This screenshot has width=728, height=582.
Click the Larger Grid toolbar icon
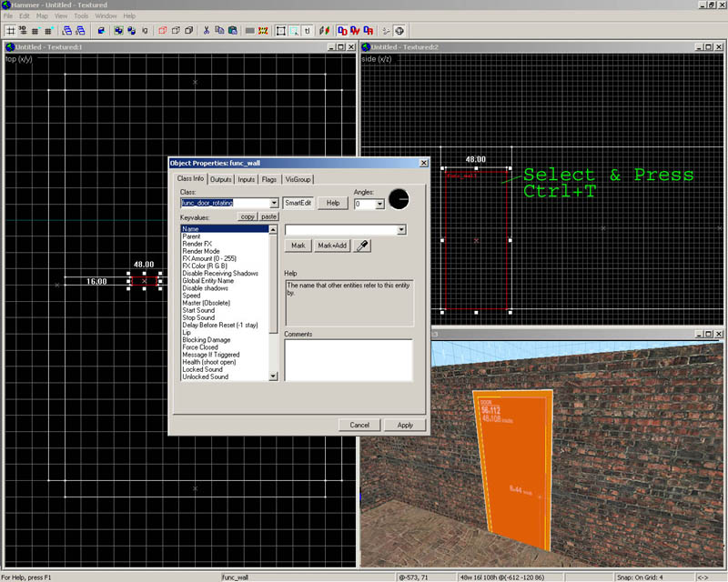[48, 31]
